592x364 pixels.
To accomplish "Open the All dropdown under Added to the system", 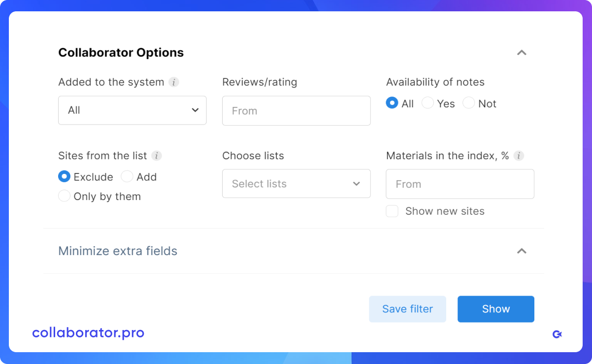I will coord(132,110).
